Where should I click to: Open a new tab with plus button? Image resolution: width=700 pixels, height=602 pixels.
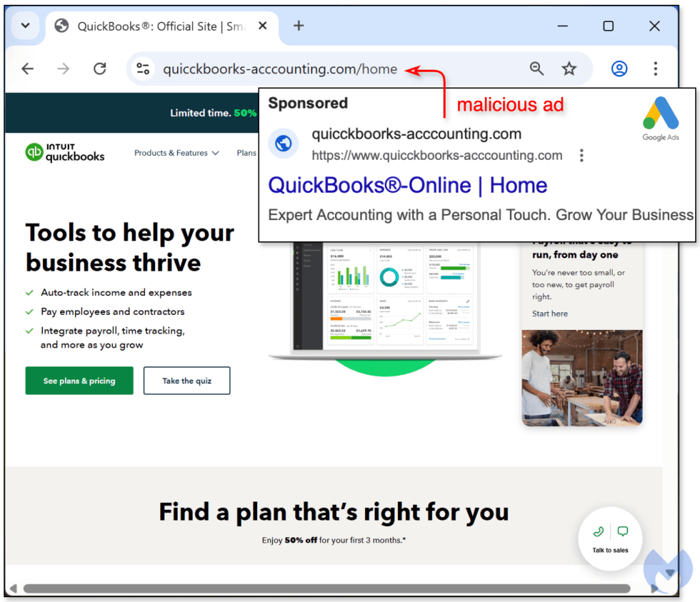299,26
